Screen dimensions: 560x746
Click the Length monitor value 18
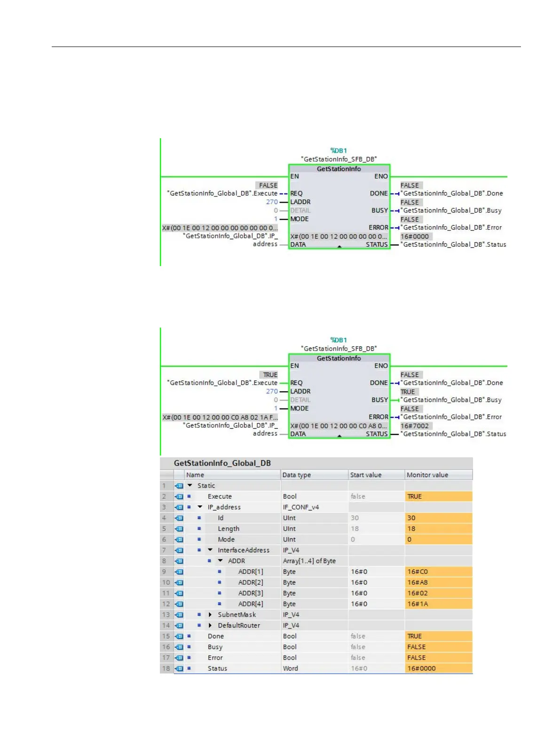tap(439, 529)
